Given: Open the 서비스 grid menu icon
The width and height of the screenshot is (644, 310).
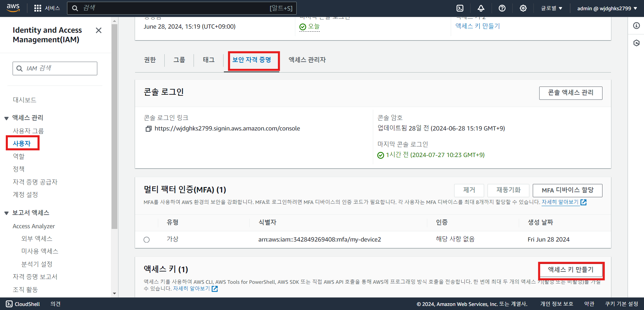Looking at the screenshot, I should (x=38, y=8).
